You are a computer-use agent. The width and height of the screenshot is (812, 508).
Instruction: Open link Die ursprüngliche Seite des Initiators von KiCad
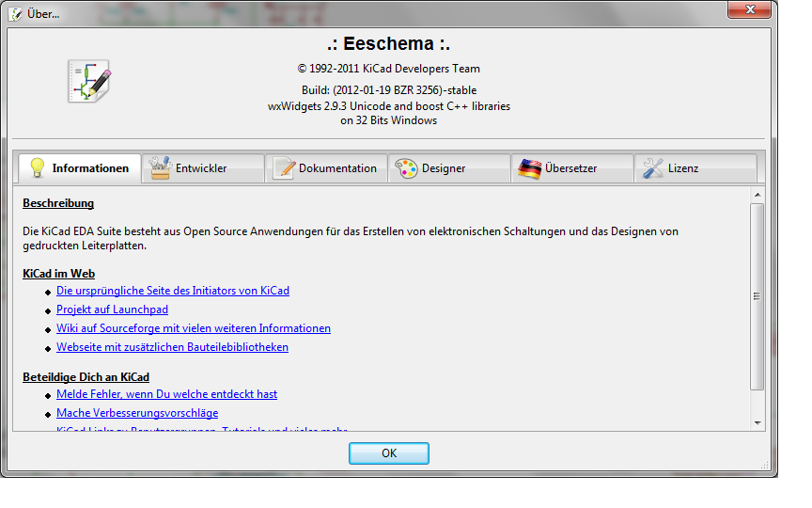point(172,291)
